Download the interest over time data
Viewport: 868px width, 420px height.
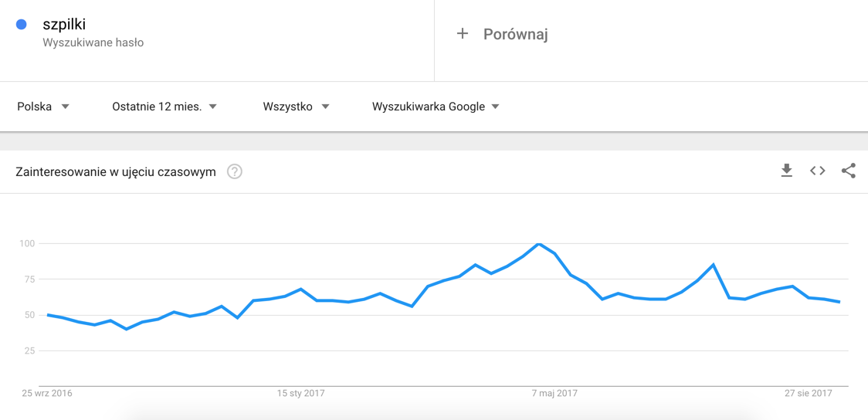pos(786,171)
